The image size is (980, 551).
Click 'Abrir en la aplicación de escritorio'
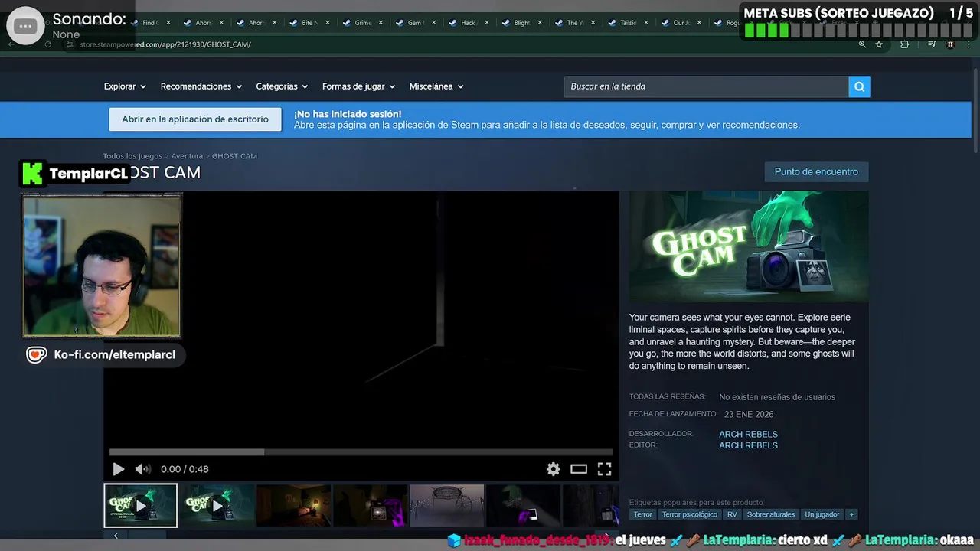point(195,119)
